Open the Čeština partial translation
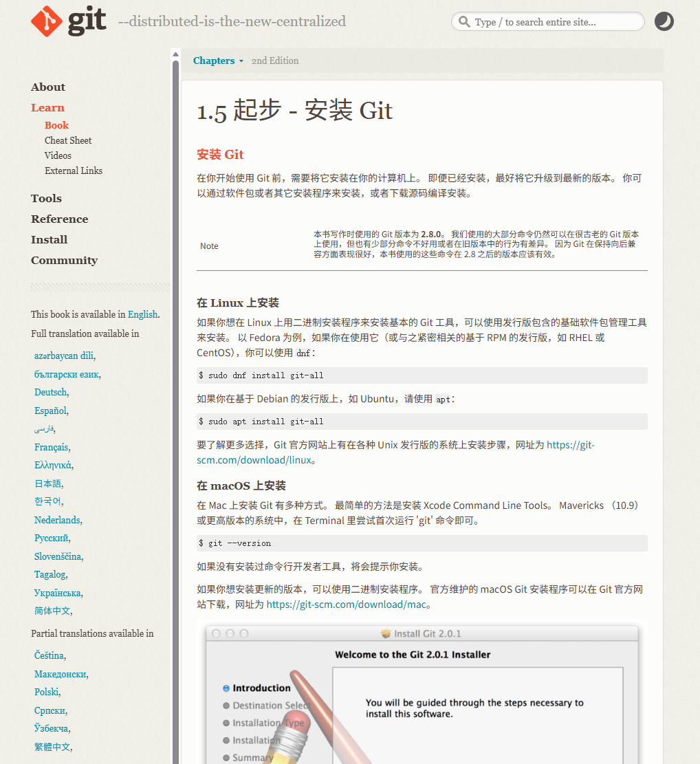Viewport: 700px width, 764px height. click(x=50, y=655)
